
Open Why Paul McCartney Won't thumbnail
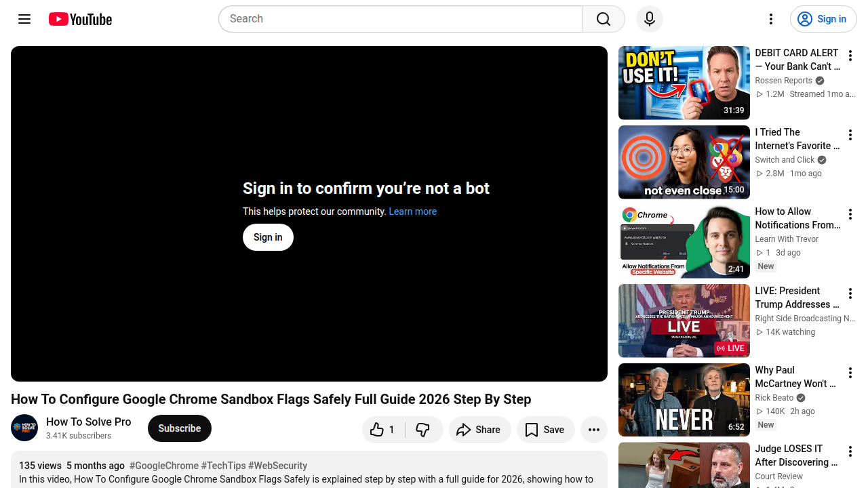[684, 400]
